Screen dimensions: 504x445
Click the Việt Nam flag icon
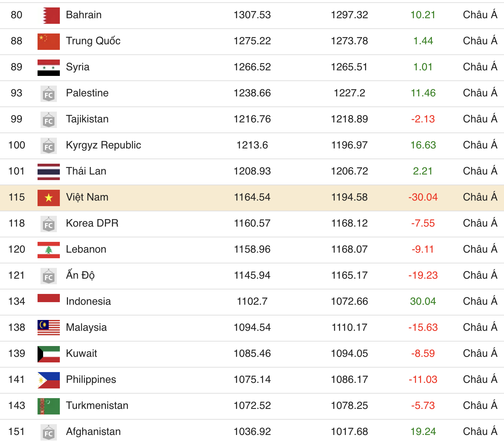49,198
